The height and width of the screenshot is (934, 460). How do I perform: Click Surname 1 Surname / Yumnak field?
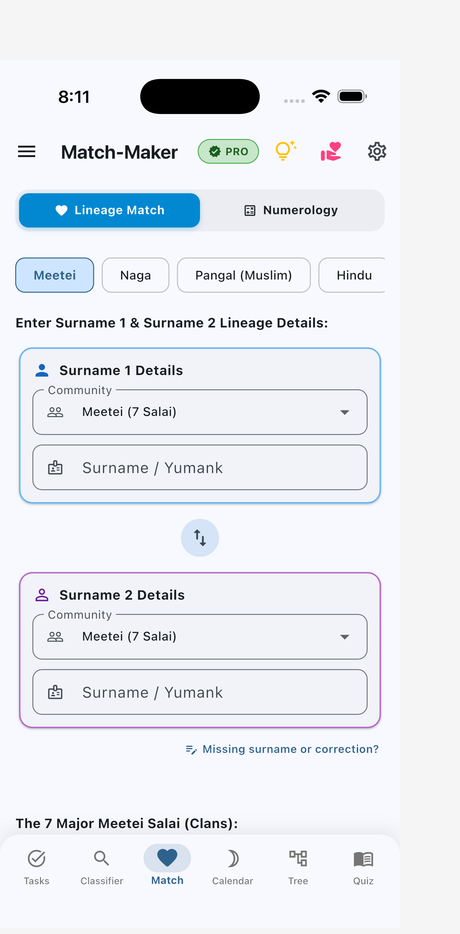click(200, 468)
